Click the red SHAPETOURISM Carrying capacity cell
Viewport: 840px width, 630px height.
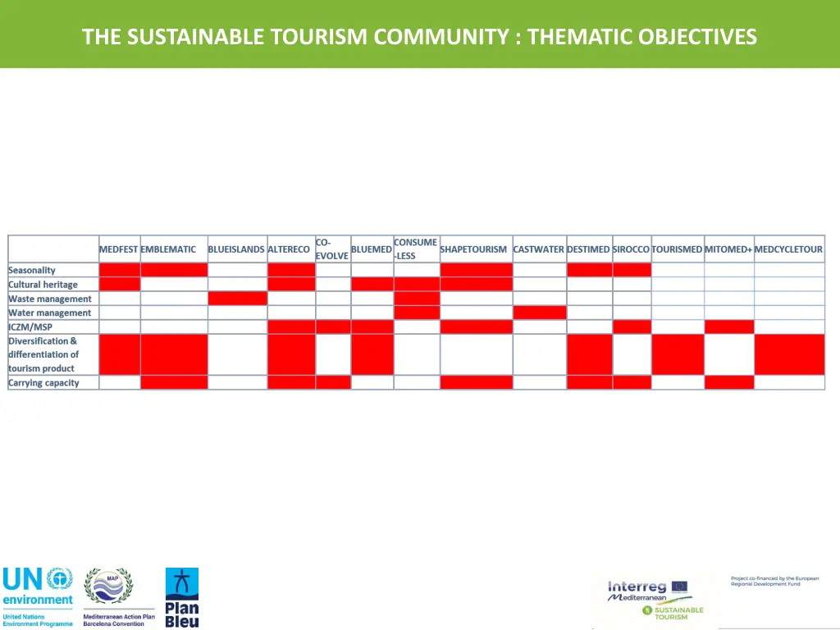[477, 382]
